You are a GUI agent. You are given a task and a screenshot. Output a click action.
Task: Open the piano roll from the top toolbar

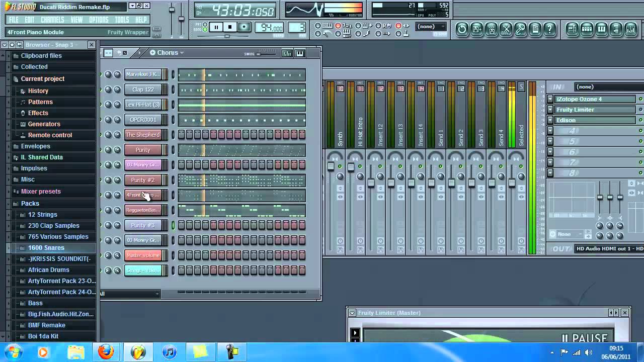click(601, 29)
